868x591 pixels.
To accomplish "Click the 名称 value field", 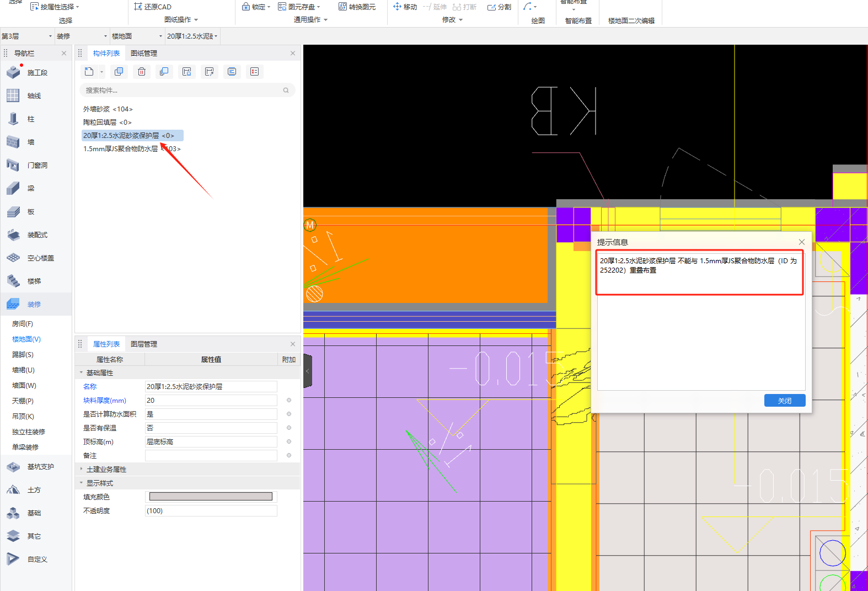I will point(211,386).
